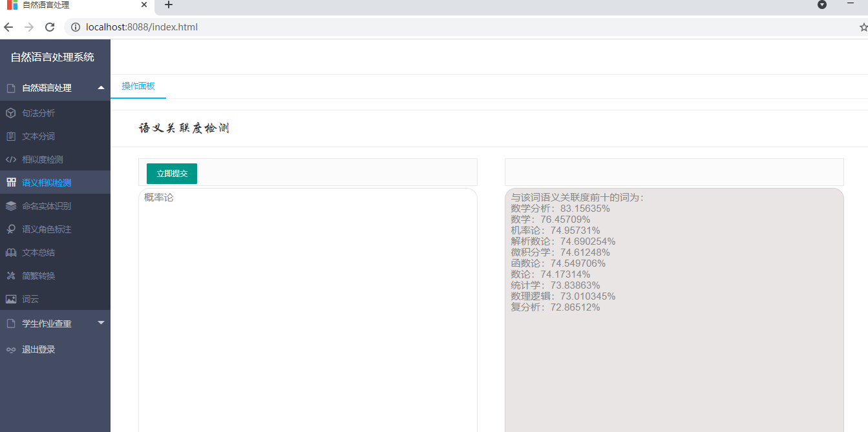Click the 立即提交 button

pyautogui.click(x=172, y=174)
